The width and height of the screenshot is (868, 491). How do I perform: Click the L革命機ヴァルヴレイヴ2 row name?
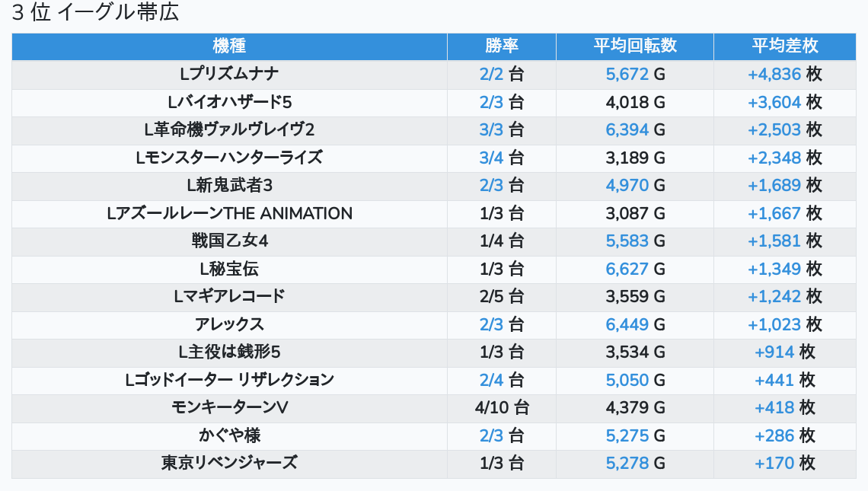[229, 129]
